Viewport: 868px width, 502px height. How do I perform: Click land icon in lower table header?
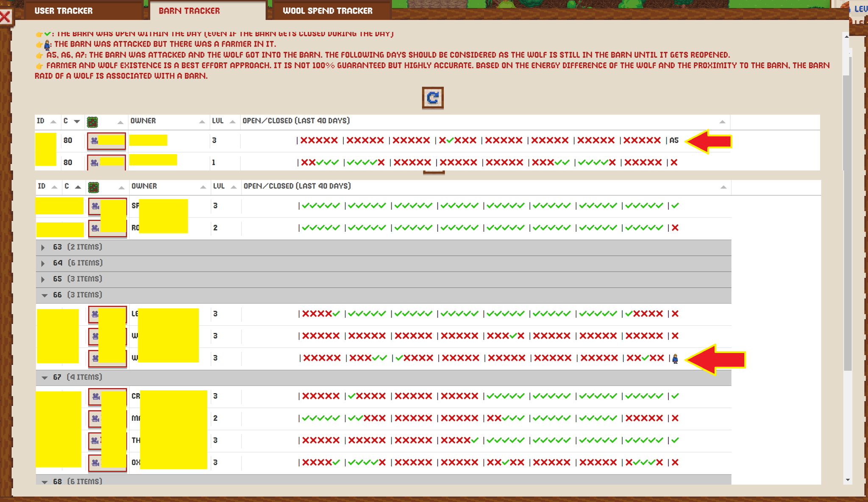93,187
